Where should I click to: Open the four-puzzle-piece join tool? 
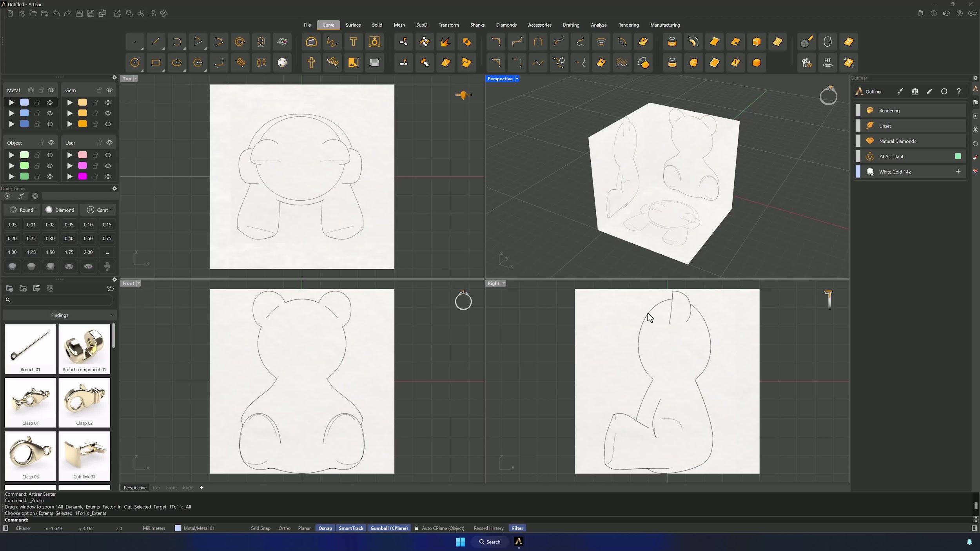pos(425,42)
